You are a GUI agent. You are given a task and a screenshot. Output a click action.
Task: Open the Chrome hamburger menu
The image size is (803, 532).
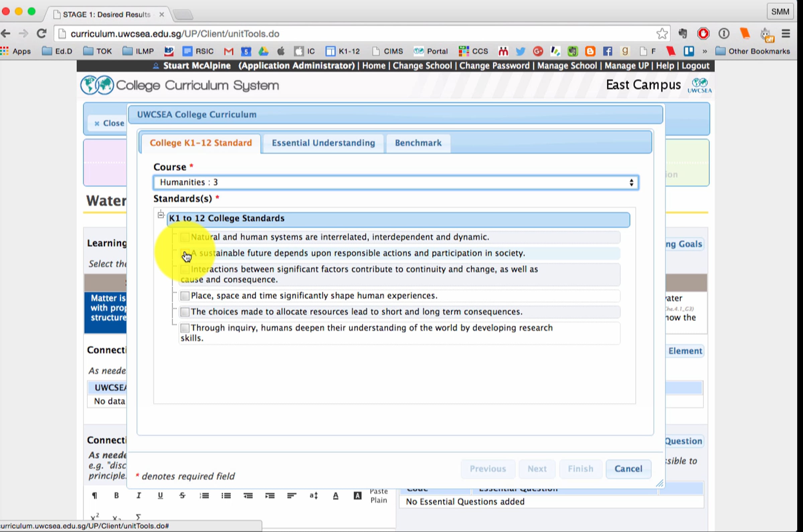point(786,33)
